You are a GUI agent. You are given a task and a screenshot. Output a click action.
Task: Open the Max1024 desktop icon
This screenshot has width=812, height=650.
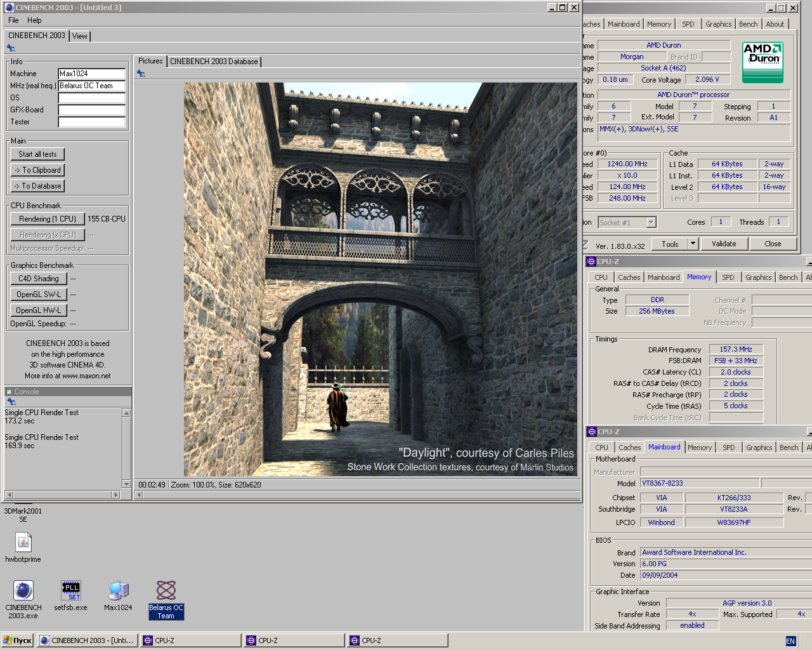[118, 595]
